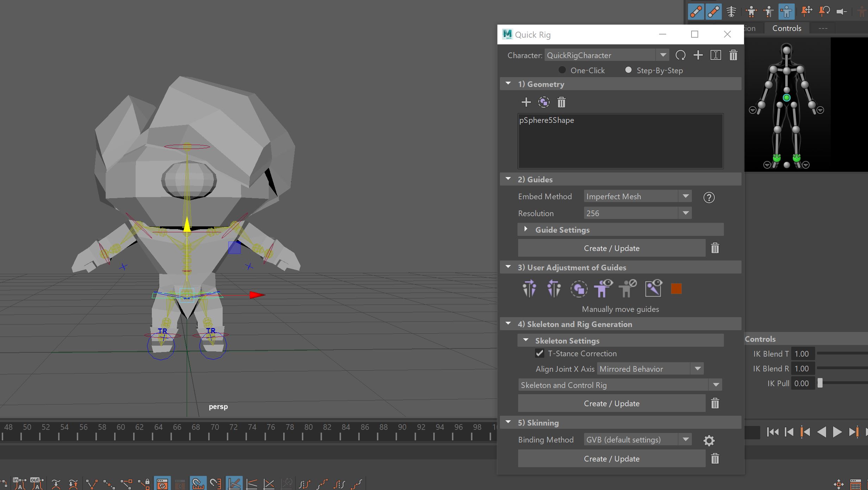This screenshot has width=868, height=490.
Task: Switch to the Controls tab
Action: [787, 28]
